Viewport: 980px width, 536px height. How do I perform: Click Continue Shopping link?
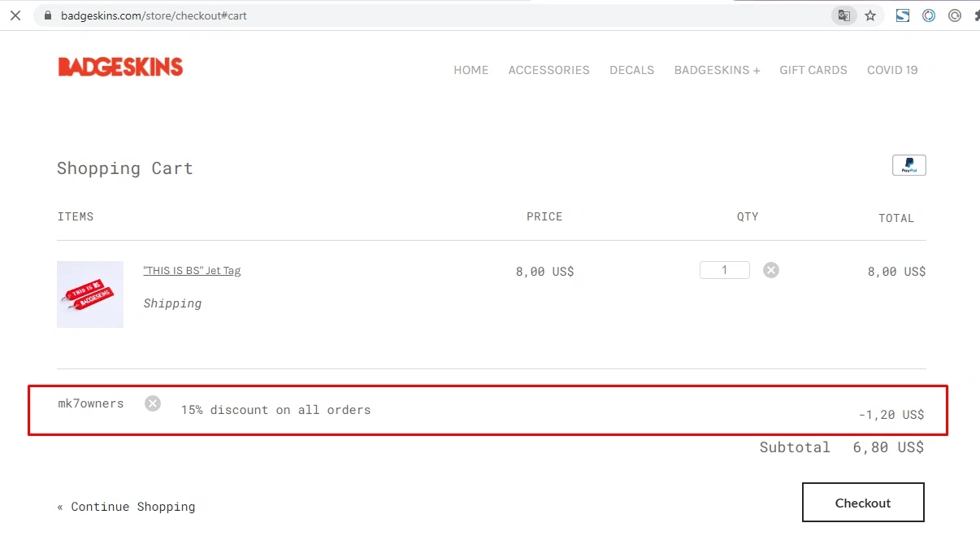tap(126, 507)
